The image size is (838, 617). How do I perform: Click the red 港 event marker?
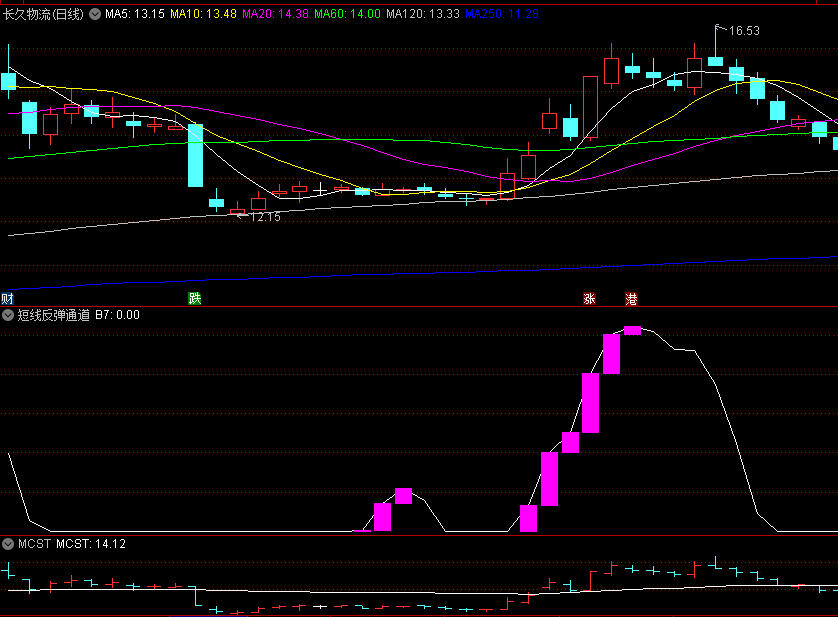pyautogui.click(x=631, y=298)
